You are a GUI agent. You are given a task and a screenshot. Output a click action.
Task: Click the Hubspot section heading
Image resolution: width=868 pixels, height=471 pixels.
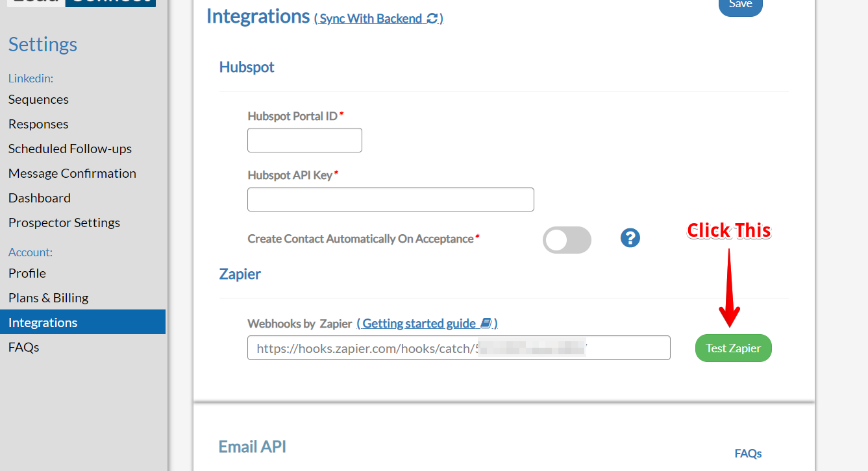pyautogui.click(x=247, y=67)
